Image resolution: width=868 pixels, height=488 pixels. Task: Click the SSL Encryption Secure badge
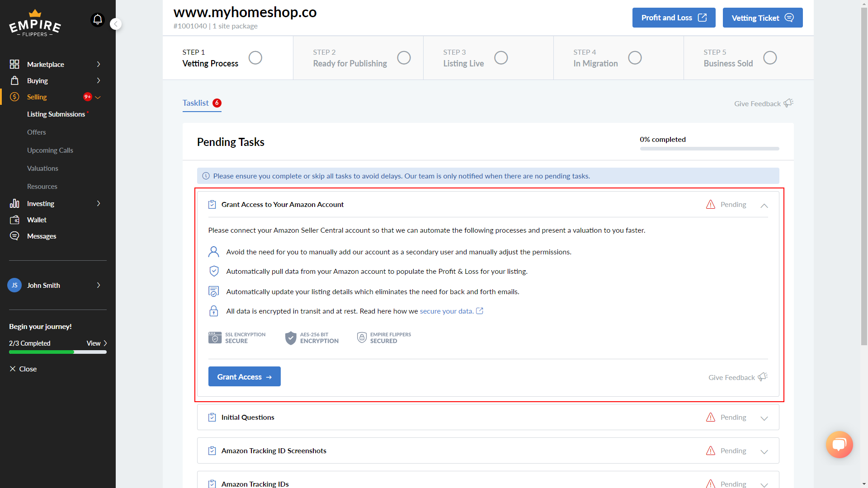coord(237,338)
